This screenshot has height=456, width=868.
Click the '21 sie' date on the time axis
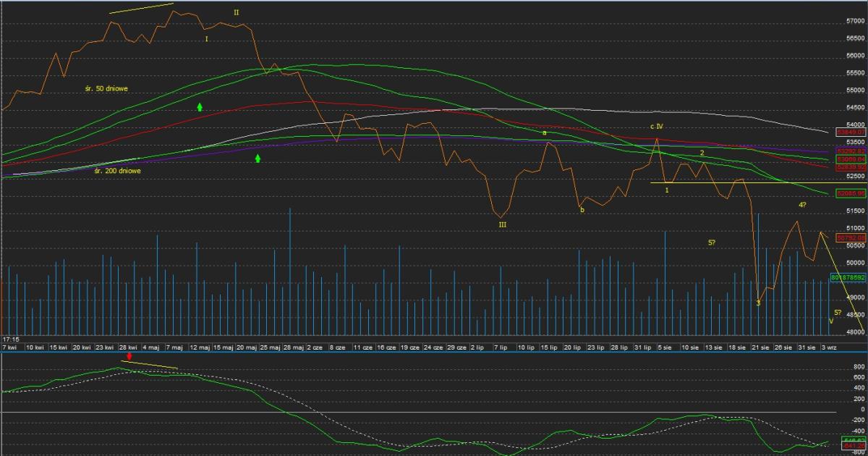(x=759, y=347)
